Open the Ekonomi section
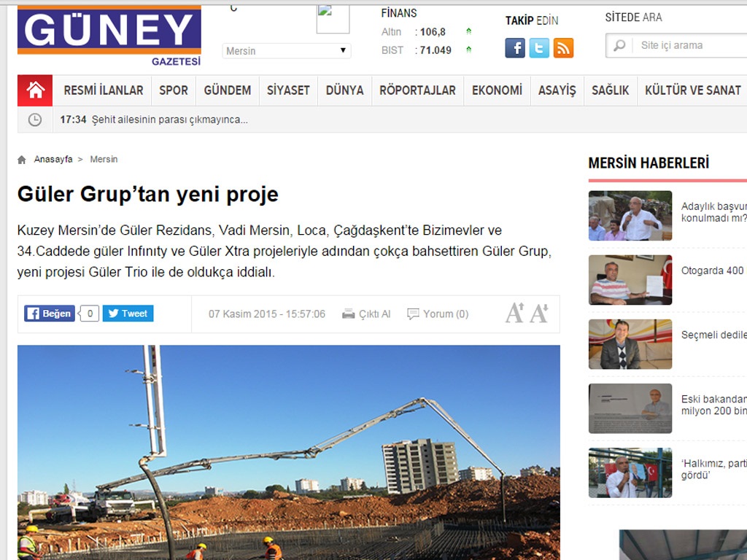This screenshot has height=560, width=747. pos(497,90)
